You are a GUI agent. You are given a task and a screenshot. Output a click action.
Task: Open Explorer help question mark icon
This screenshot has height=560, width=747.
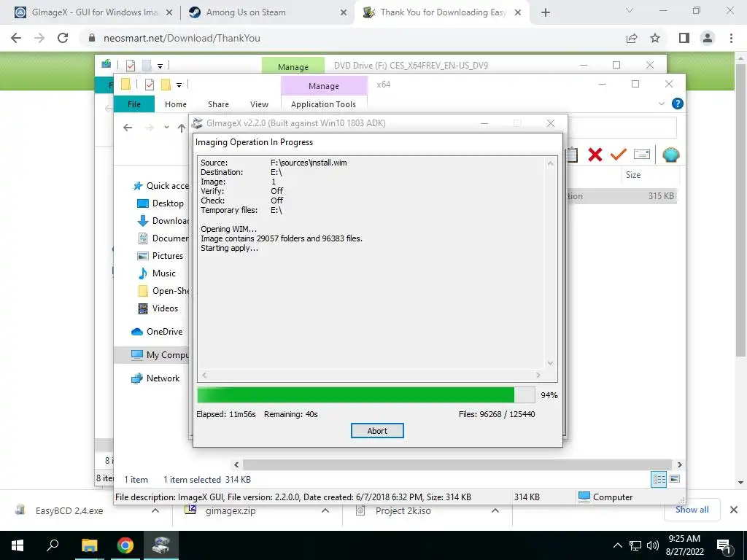[x=677, y=104]
